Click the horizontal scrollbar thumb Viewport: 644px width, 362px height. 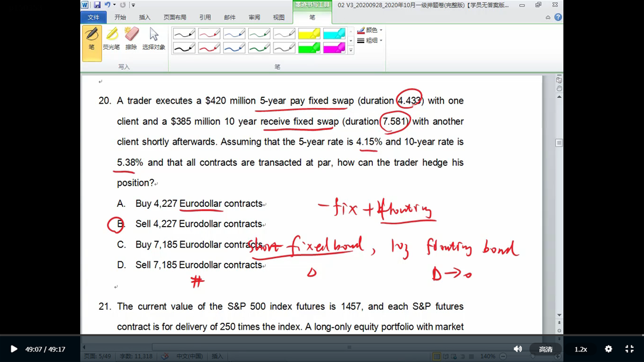click(x=349, y=347)
